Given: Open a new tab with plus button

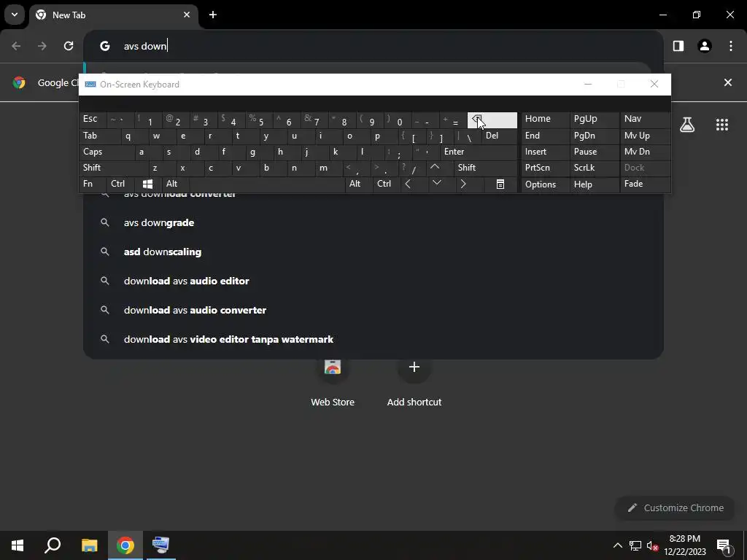Looking at the screenshot, I should [213, 15].
